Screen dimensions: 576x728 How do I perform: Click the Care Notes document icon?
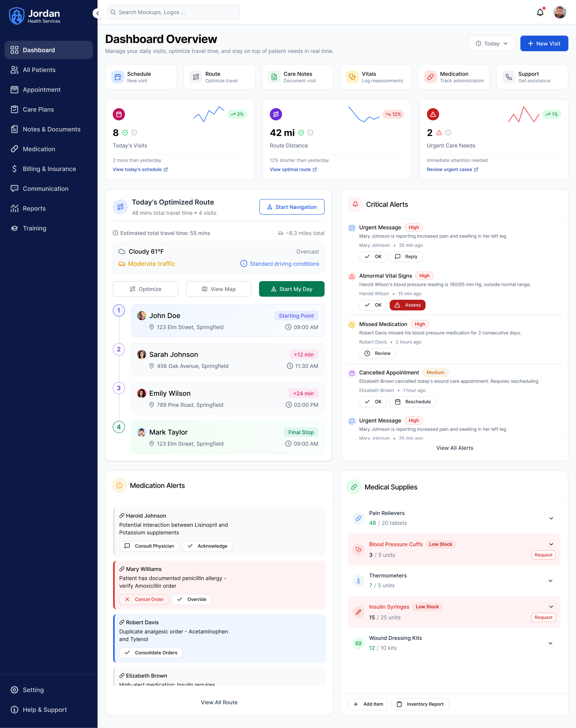click(274, 77)
